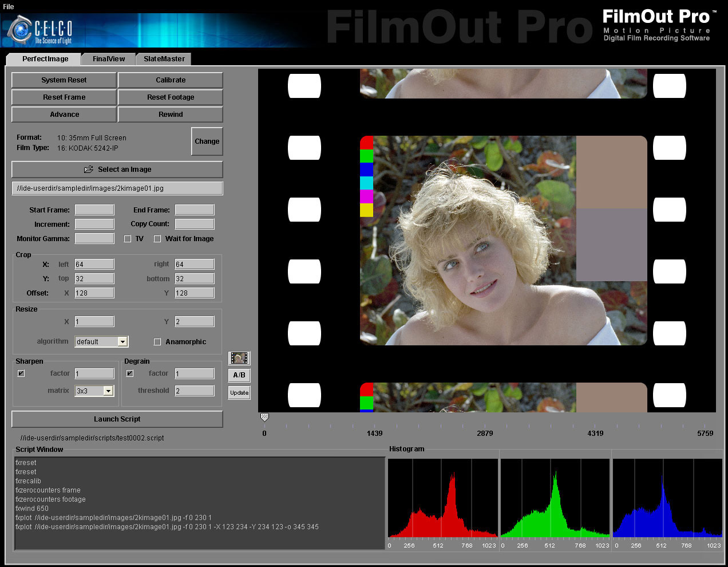This screenshot has width=728, height=567.
Task: Click the 'fxwind 650' script line
Action: [x=32, y=509]
